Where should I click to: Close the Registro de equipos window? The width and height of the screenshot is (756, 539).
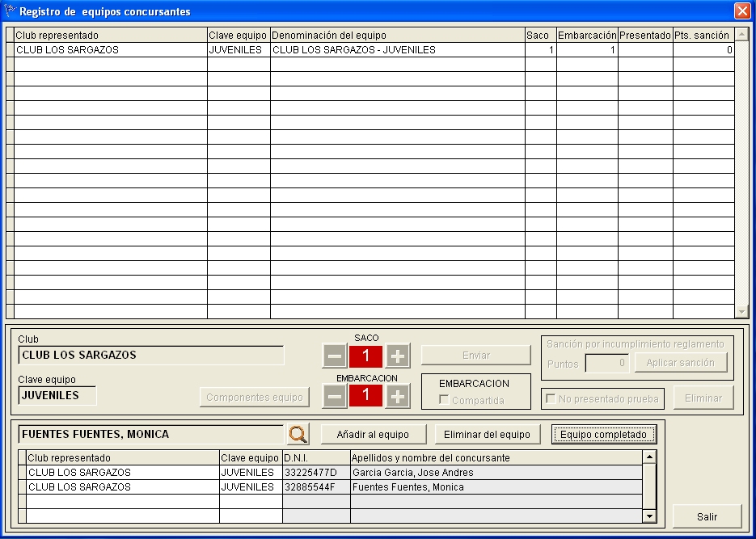(x=741, y=11)
